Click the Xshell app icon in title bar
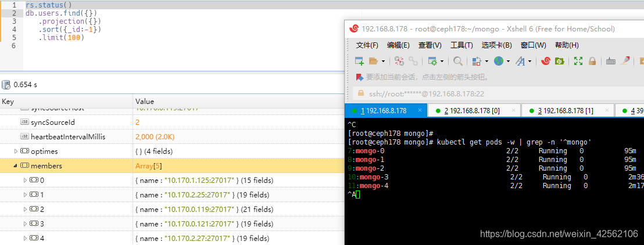Image resolution: width=644 pixels, height=245 pixels. 353,28
